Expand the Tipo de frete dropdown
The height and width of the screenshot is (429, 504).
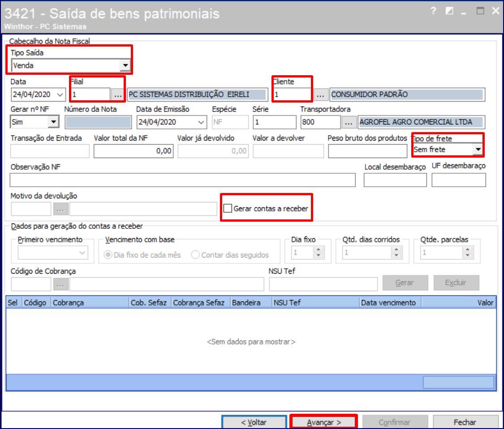[478, 150]
